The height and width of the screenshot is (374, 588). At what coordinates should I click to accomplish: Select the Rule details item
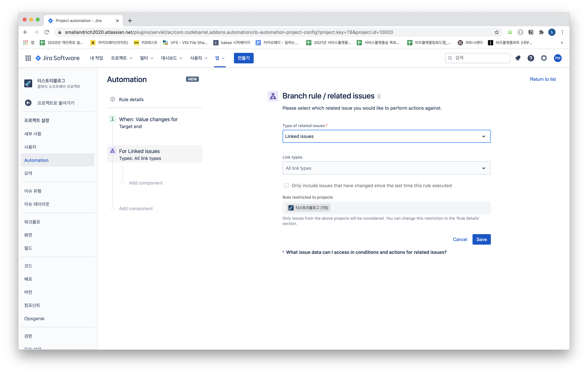[131, 99]
